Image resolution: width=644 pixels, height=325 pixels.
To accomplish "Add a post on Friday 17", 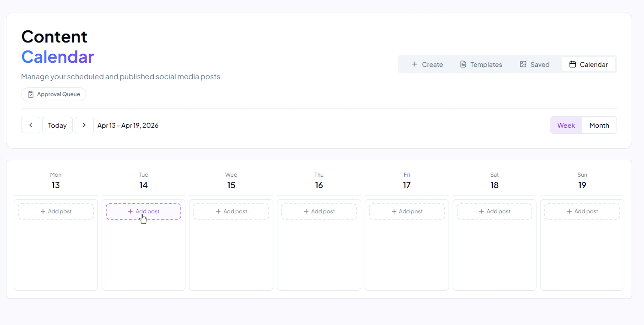I will [x=407, y=211].
